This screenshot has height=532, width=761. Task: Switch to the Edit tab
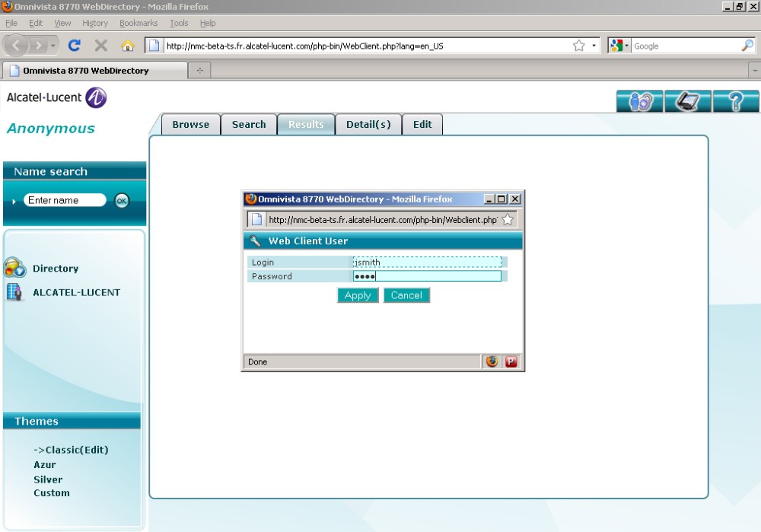click(x=422, y=124)
